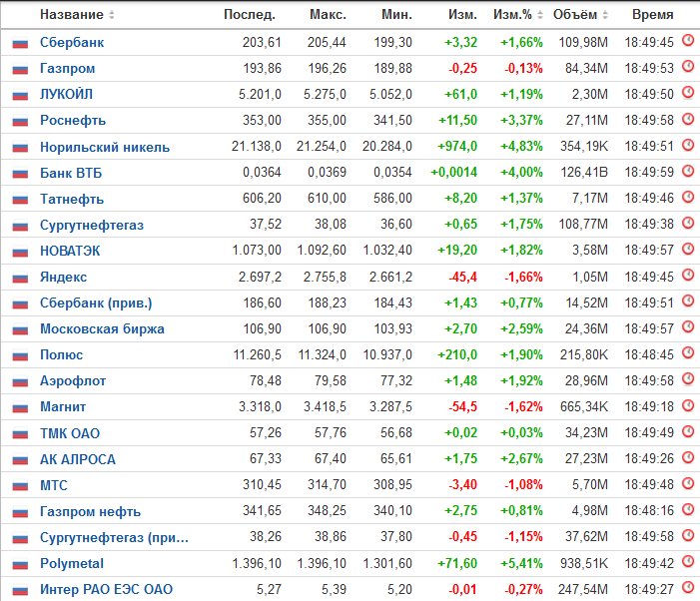Click the Russian flag next to Татнефть
This screenshot has width=700, height=601.
click(20, 200)
